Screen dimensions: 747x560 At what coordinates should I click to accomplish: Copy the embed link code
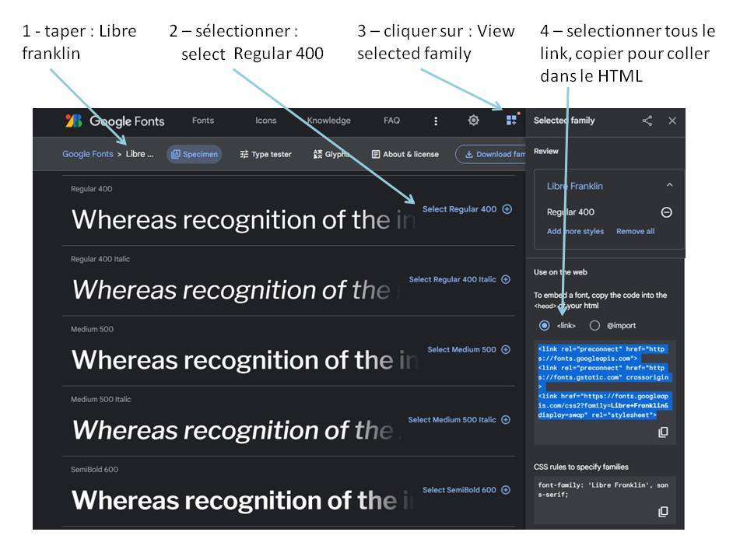point(663,432)
